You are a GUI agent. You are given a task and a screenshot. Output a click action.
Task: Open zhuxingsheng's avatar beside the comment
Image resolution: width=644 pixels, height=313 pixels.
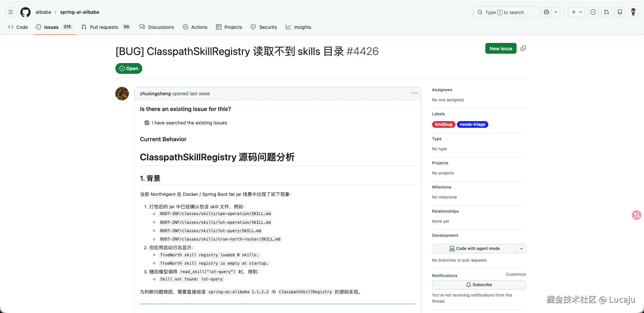point(122,94)
